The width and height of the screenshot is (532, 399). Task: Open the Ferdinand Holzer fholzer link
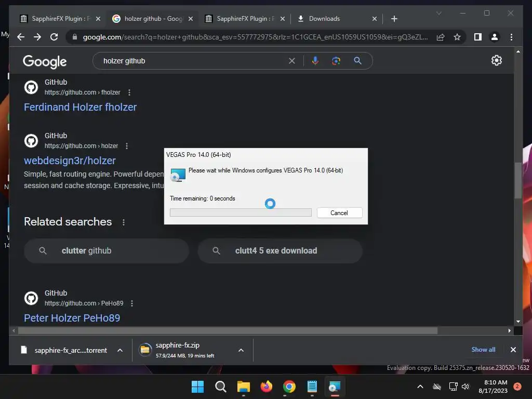[x=80, y=107]
